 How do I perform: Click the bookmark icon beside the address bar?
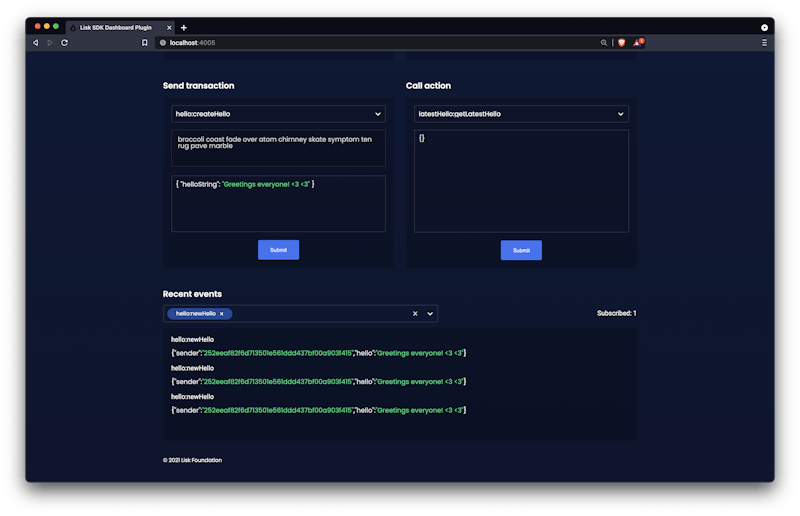click(x=145, y=43)
